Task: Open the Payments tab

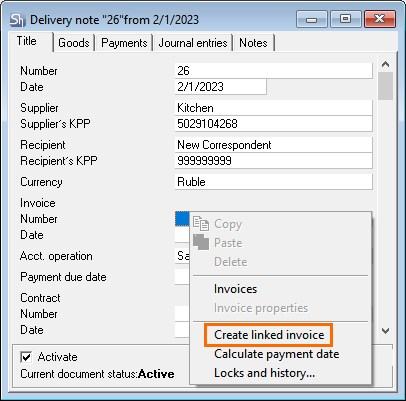Action: click(x=124, y=43)
